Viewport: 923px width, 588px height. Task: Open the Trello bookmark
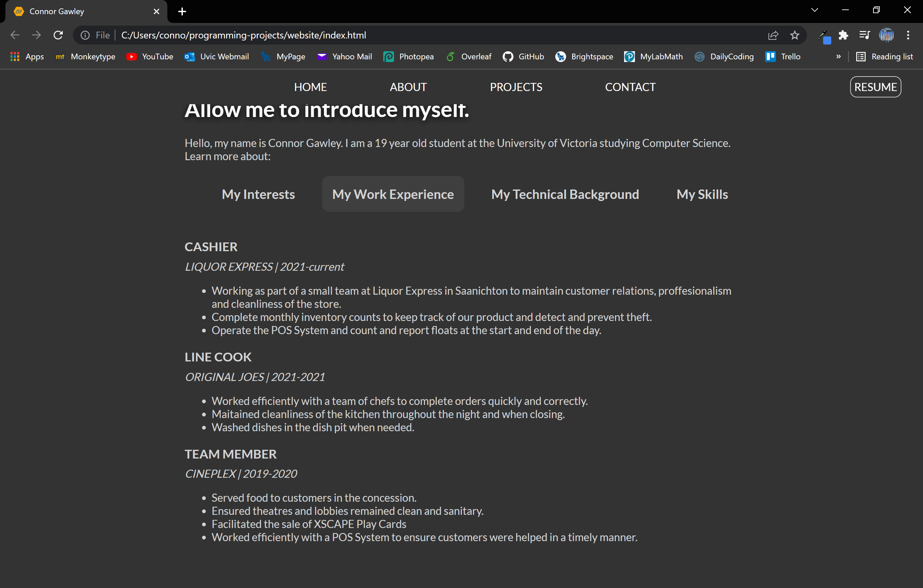pyautogui.click(x=783, y=57)
